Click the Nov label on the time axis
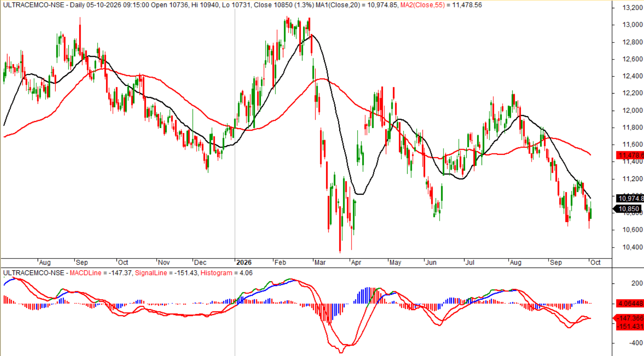This screenshot has height=356, width=644. [x=163, y=262]
